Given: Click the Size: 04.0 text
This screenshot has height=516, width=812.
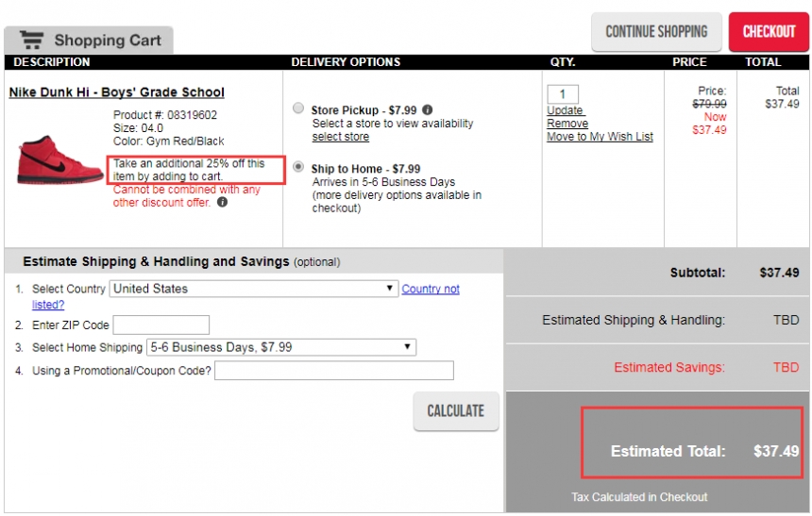Looking at the screenshot, I should click(x=138, y=128).
